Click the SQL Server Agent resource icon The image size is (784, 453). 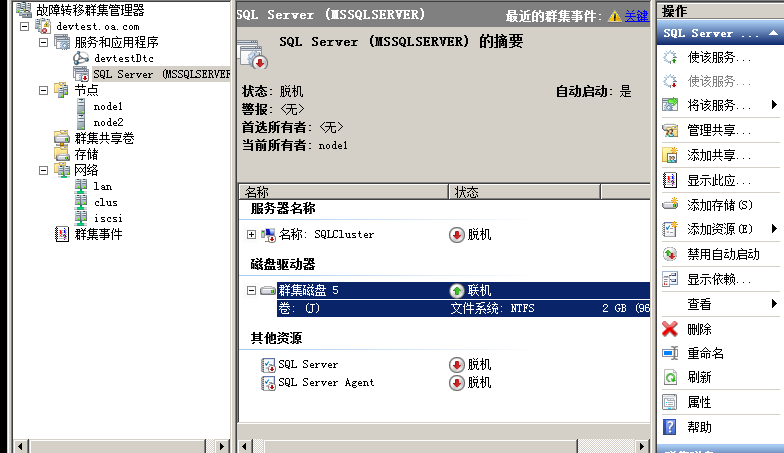coord(268,382)
